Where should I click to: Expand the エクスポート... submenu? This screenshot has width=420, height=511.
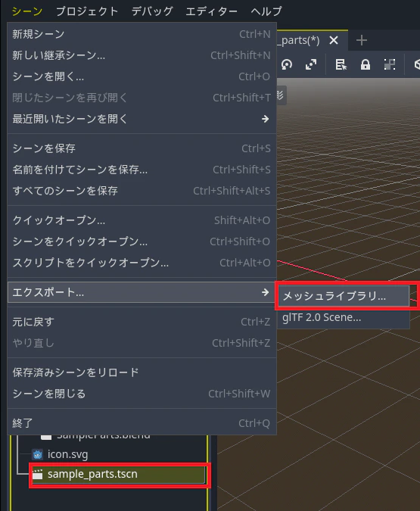[x=142, y=292]
